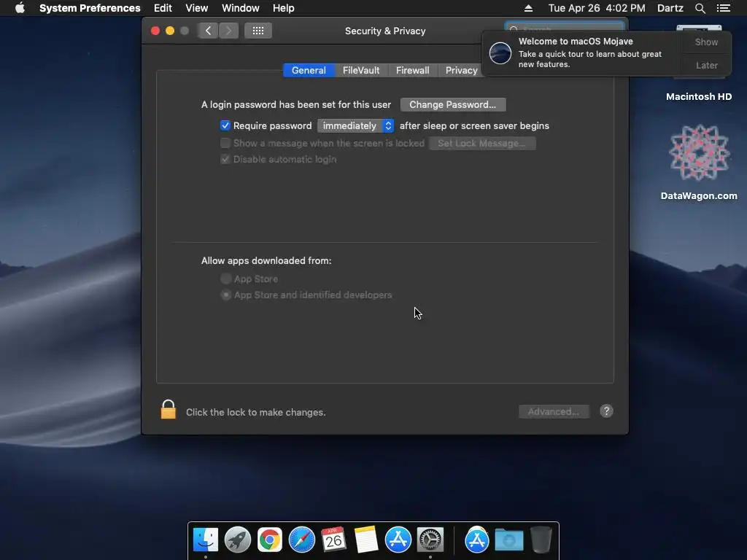Open System Preferences gear in Dock
This screenshot has height=560, width=747.
tap(430, 540)
